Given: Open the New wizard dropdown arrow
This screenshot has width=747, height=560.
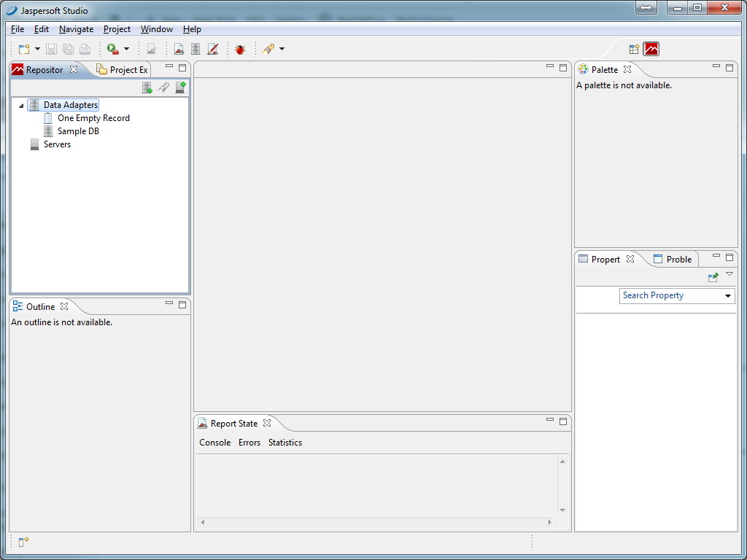Looking at the screenshot, I should [x=37, y=49].
